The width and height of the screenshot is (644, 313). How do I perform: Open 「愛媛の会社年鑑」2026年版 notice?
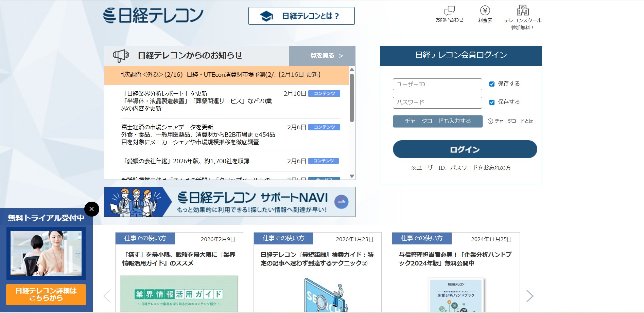click(186, 161)
